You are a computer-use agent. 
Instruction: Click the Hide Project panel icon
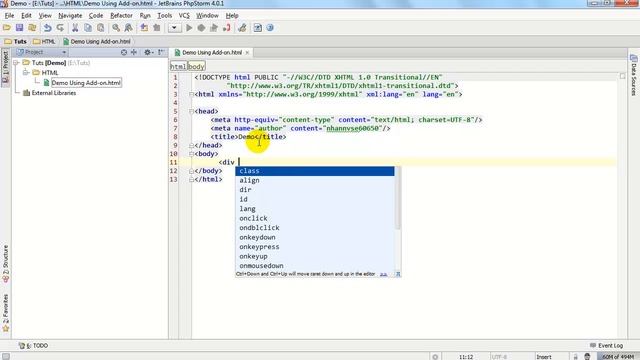click(161, 52)
